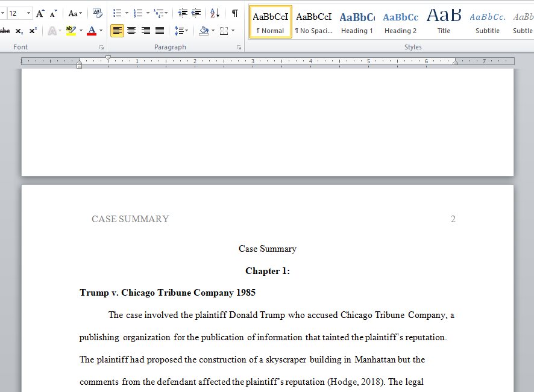534x392 pixels.
Task: Apply the Subtitle style
Action: pyautogui.click(x=488, y=22)
